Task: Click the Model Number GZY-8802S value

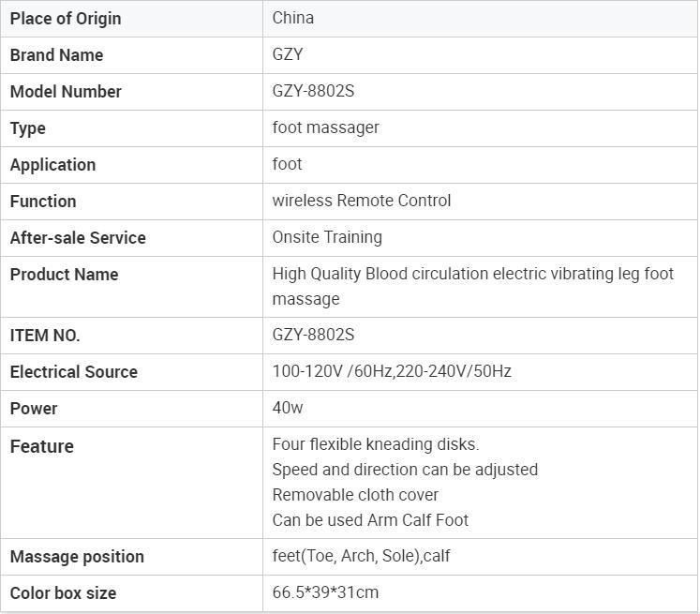Action: coord(313,91)
